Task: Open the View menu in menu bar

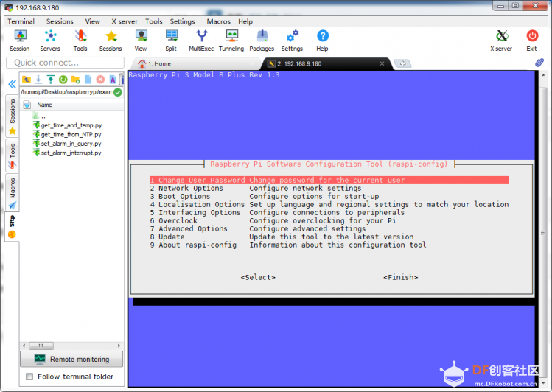Action: pyautogui.click(x=93, y=21)
